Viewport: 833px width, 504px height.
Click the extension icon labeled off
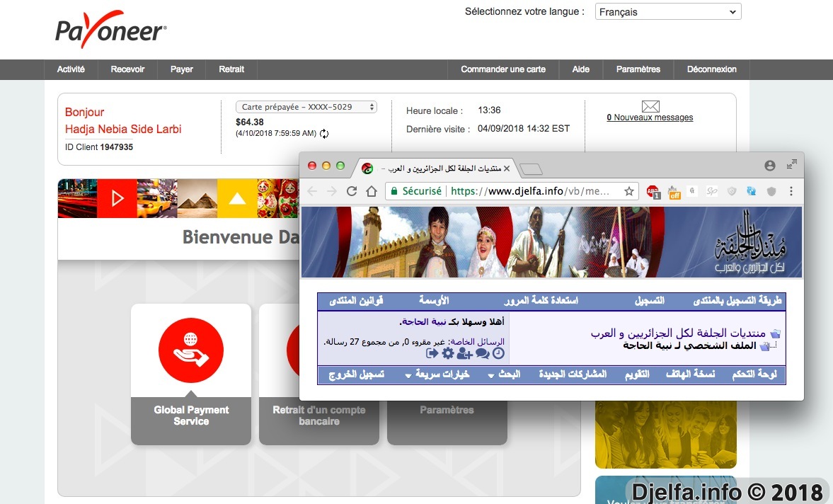[674, 193]
